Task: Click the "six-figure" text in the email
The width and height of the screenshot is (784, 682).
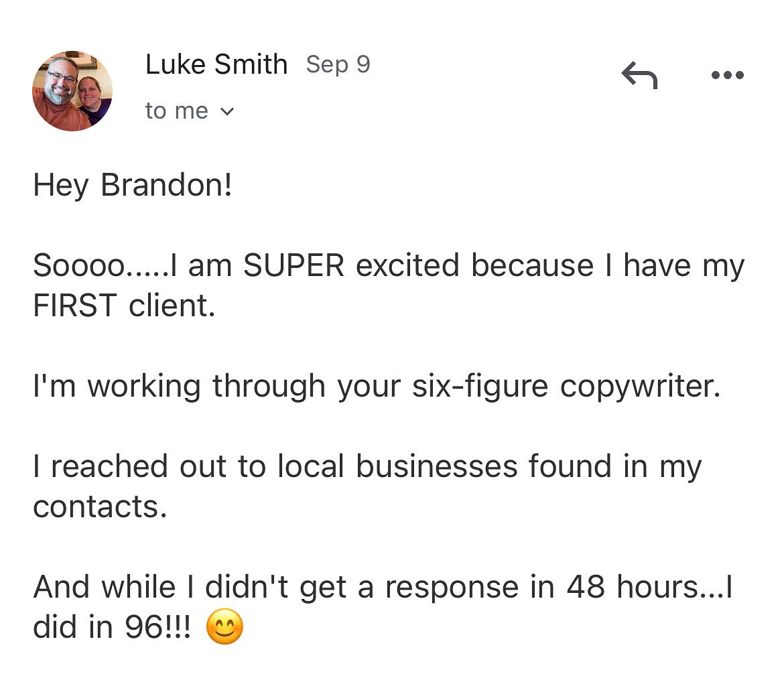Action: click(480, 387)
